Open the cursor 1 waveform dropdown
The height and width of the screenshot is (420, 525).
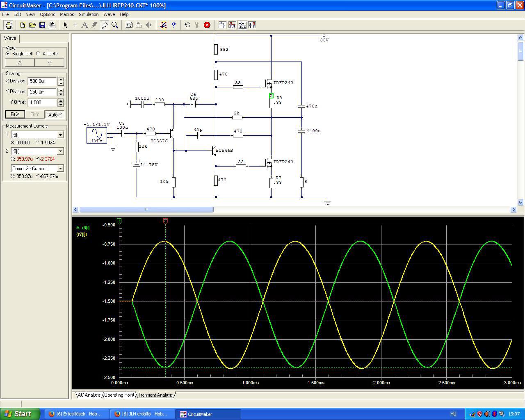[x=60, y=135]
